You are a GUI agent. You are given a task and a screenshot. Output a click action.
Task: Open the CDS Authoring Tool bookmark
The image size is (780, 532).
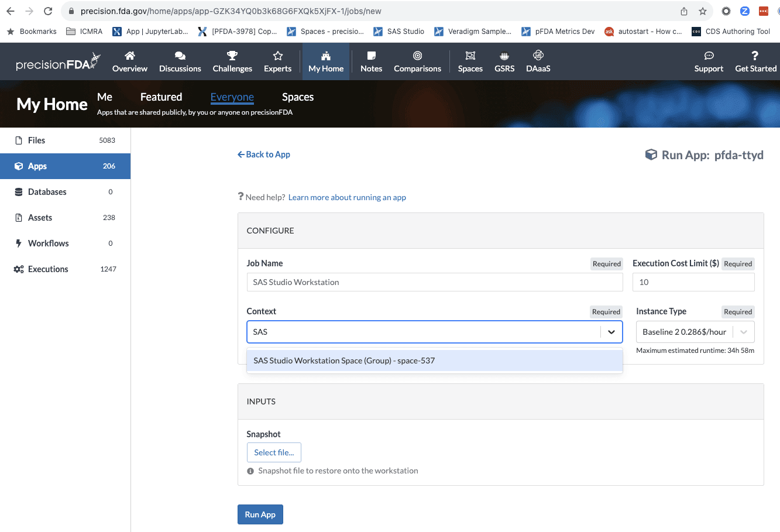[731, 32]
